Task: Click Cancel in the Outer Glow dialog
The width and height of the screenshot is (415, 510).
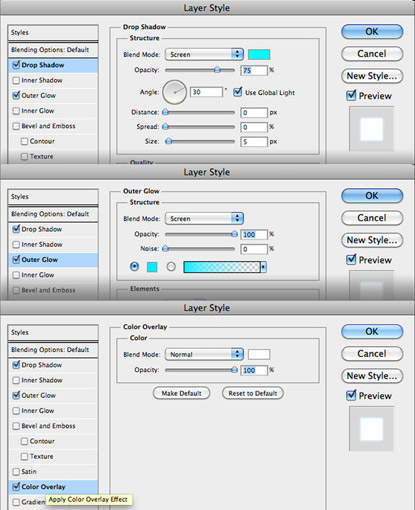Action: pos(372,218)
